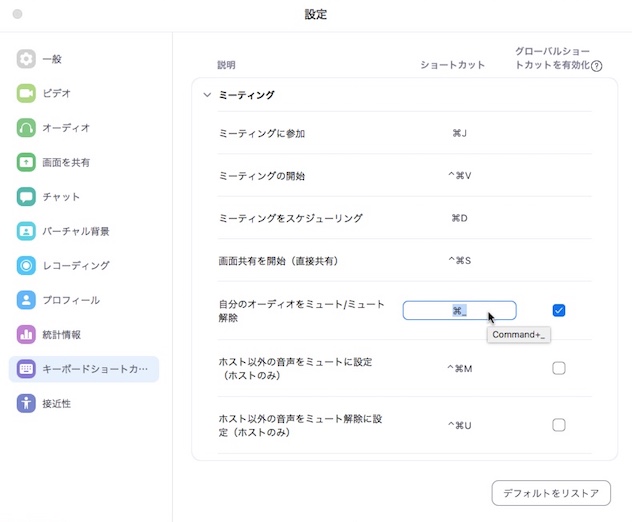
Task: Click the ⌘D shortcut for スケジューリング
Action: 459,218
